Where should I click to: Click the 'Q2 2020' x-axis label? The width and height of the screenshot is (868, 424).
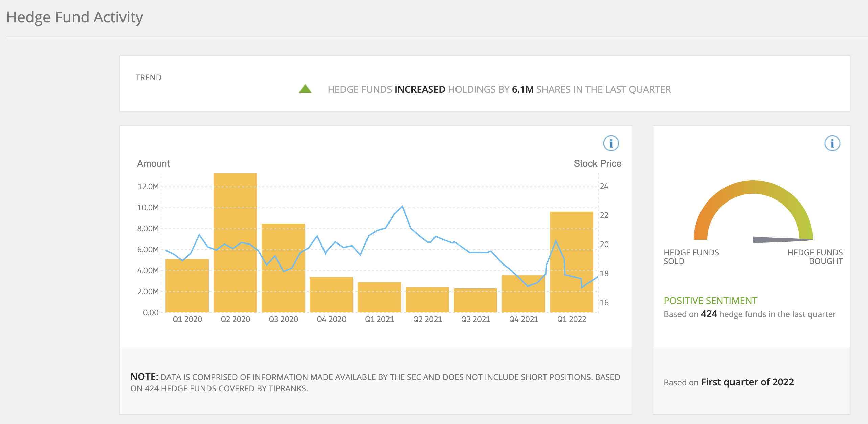(x=235, y=319)
